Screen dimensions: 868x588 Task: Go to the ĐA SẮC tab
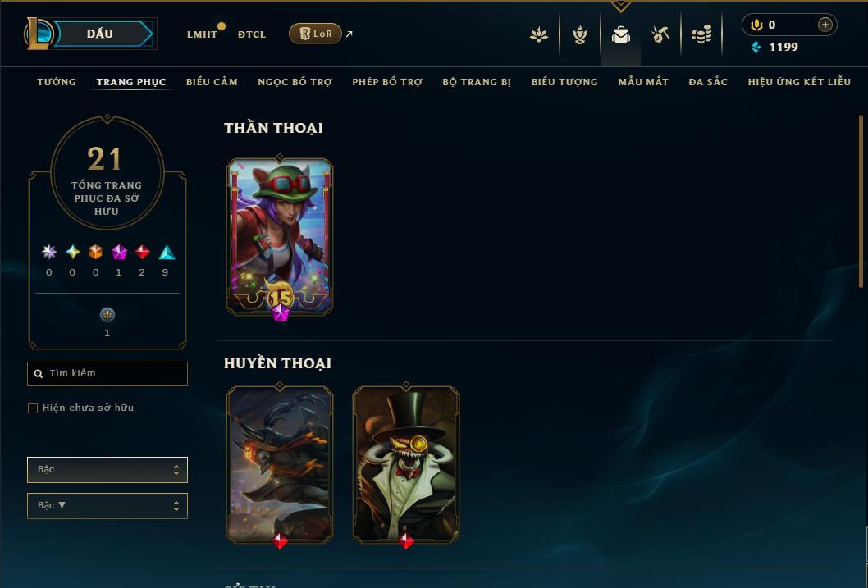click(x=708, y=82)
